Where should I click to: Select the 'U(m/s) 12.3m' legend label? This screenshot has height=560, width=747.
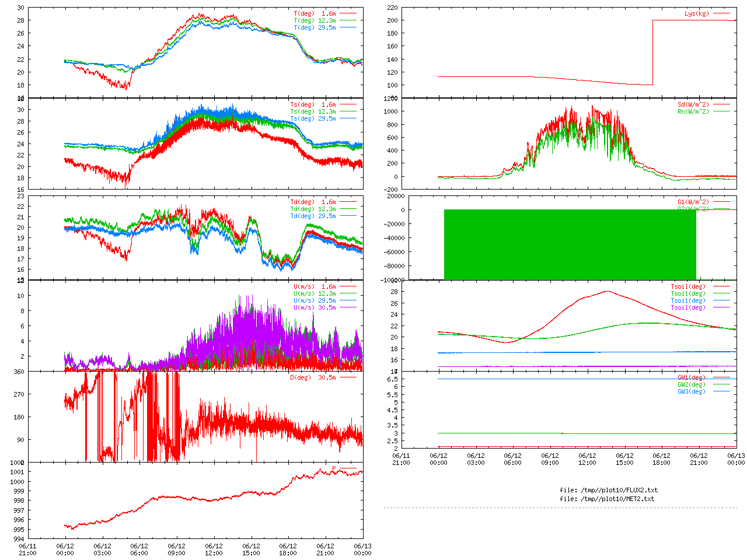315,293
